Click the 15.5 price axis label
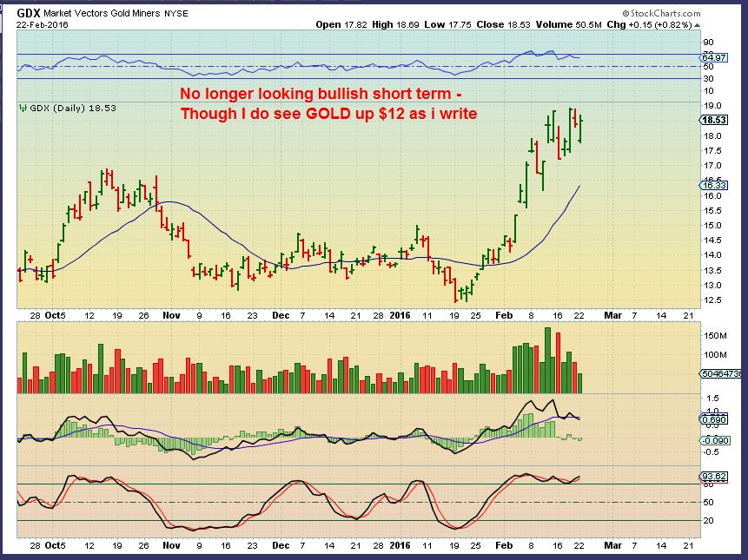Viewport: 748px width, 560px height. click(713, 211)
